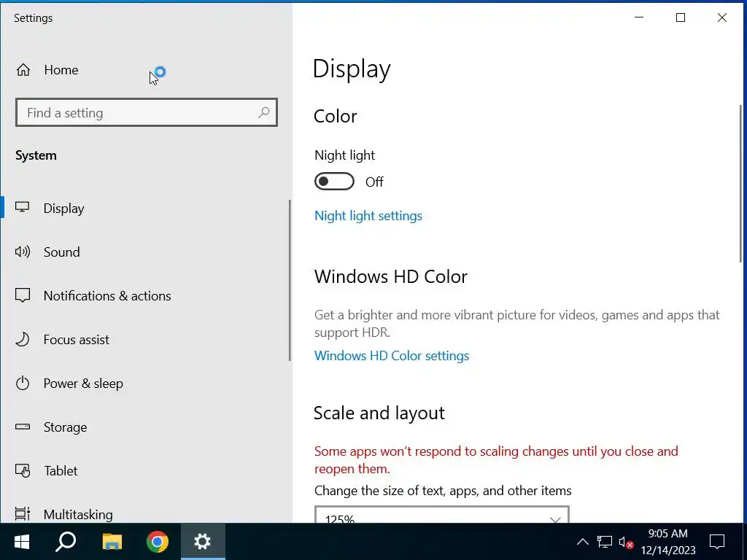Turn on the Night light toggle

click(334, 182)
